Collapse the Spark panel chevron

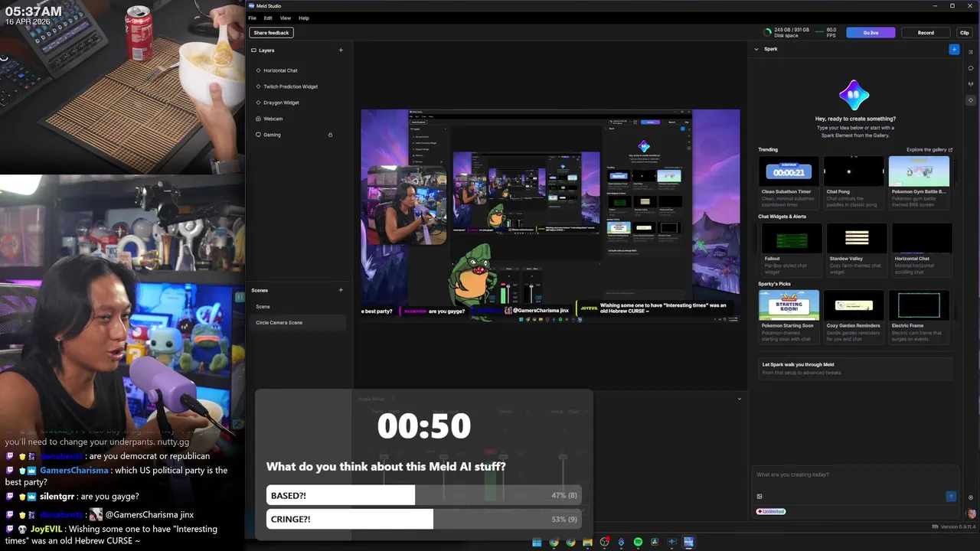coord(756,49)
